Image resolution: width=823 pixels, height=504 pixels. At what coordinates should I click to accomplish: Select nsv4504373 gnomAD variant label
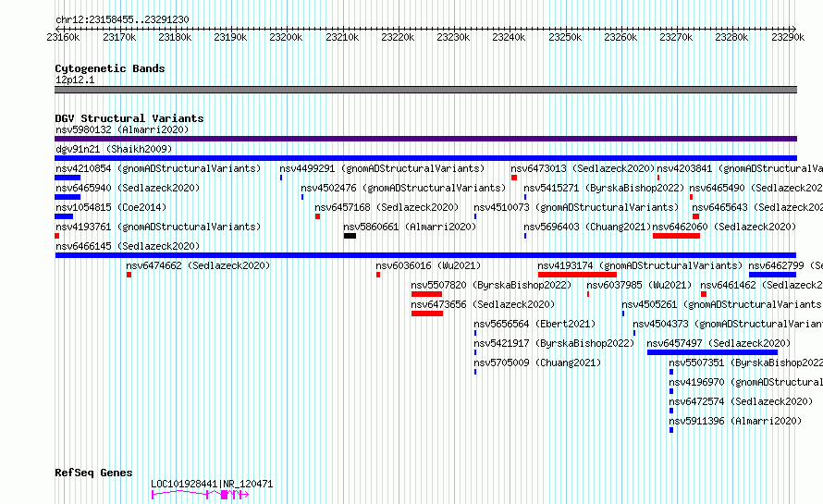click(728, 324)
